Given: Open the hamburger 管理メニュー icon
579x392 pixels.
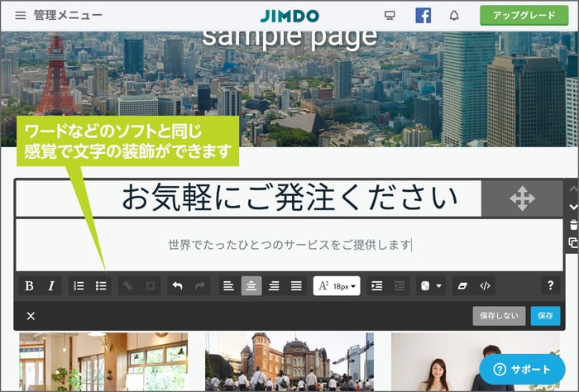Looking at the screenshot, I should coord(21,16).
